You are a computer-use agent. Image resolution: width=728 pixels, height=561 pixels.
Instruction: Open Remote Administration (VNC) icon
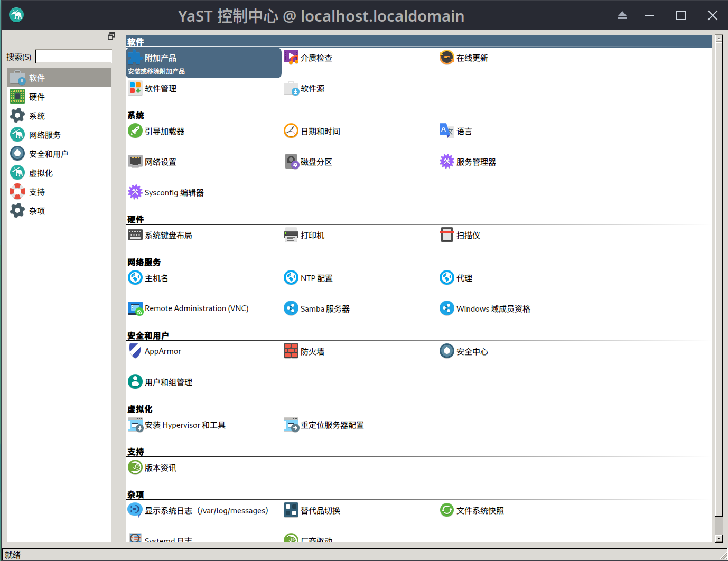tap(135, 308)
